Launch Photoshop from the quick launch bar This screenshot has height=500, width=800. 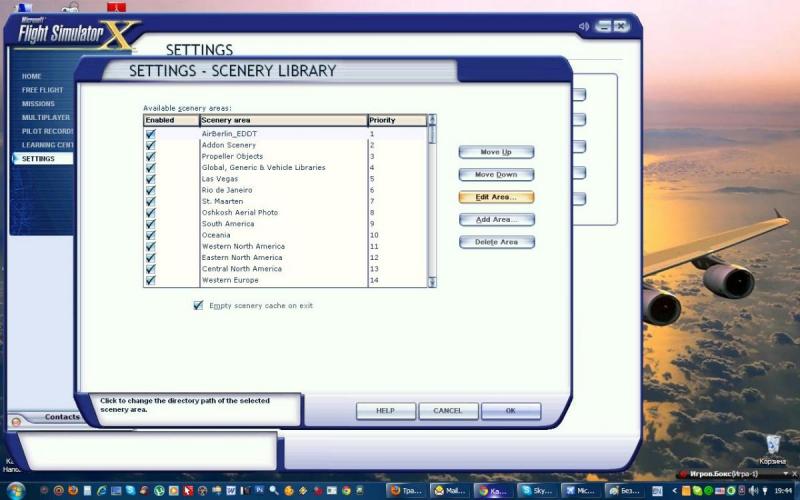click(x=260, y=490)
